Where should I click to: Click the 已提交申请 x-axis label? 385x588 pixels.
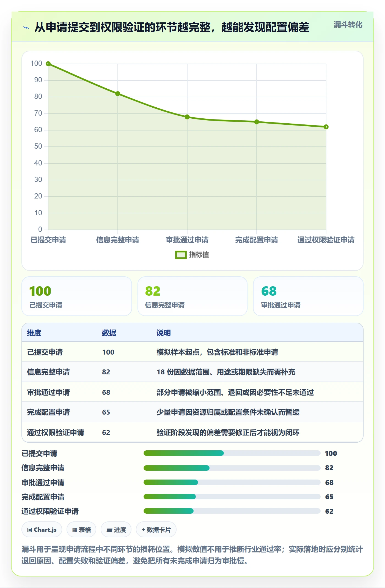(48, 240)
